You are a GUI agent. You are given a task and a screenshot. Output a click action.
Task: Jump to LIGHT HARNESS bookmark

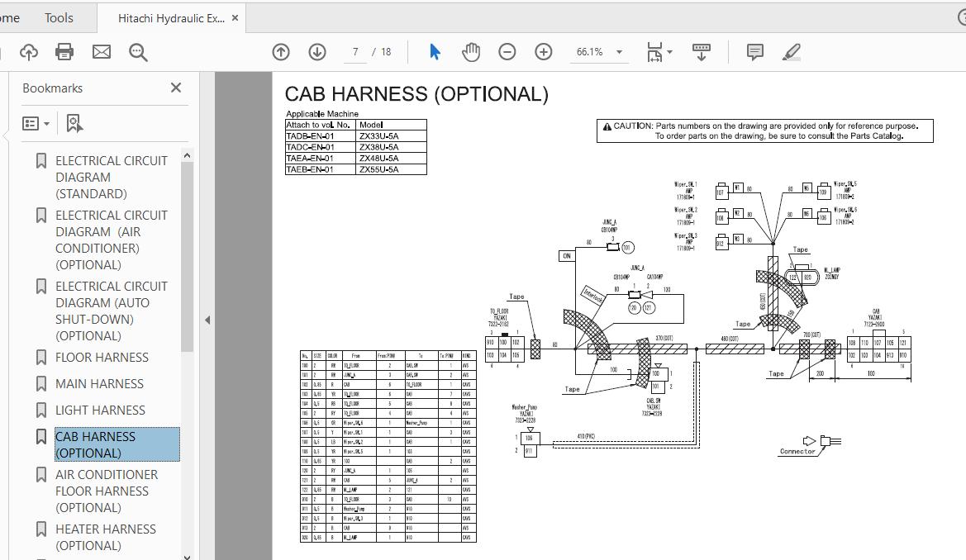100,411
